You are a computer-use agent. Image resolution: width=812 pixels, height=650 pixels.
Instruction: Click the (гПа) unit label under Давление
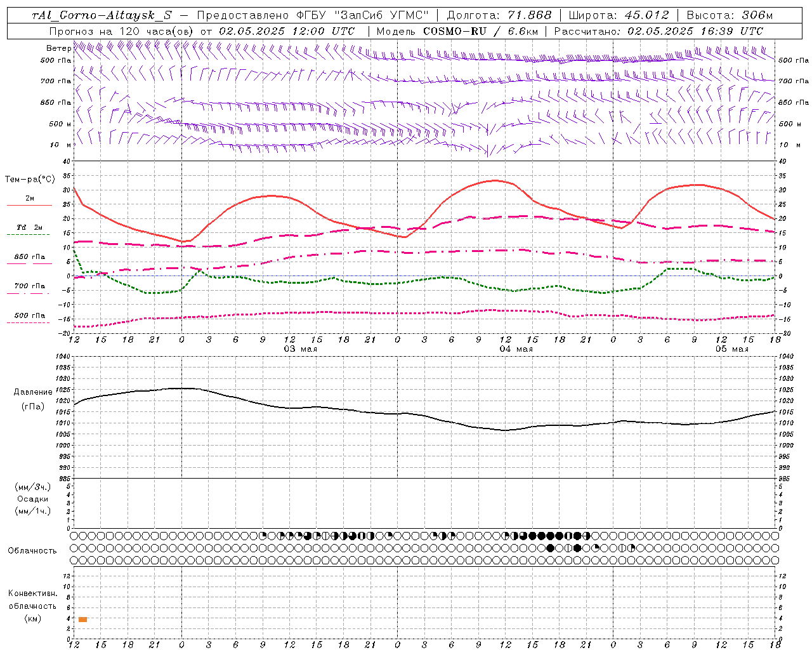(x=33, y=407)
